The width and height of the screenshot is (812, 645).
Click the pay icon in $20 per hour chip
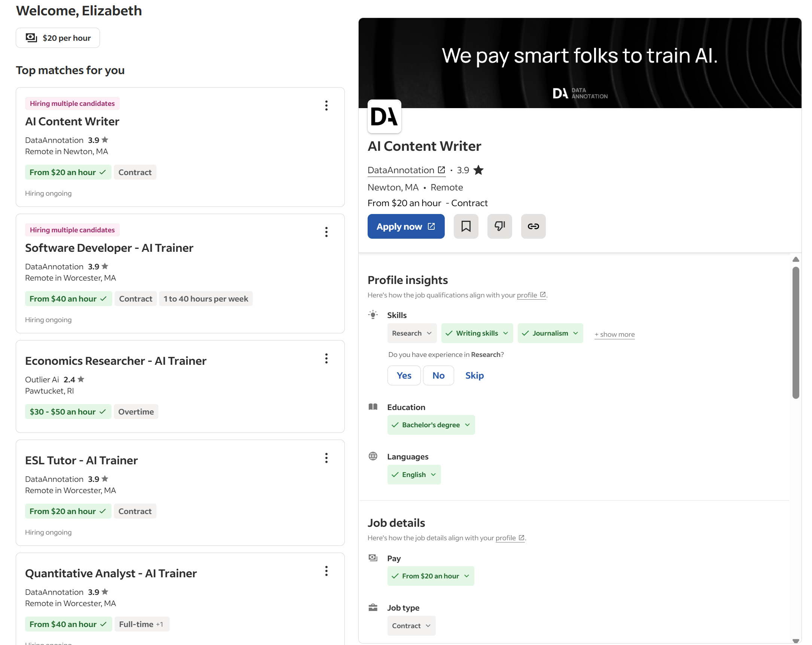click(x=31, y=38)
